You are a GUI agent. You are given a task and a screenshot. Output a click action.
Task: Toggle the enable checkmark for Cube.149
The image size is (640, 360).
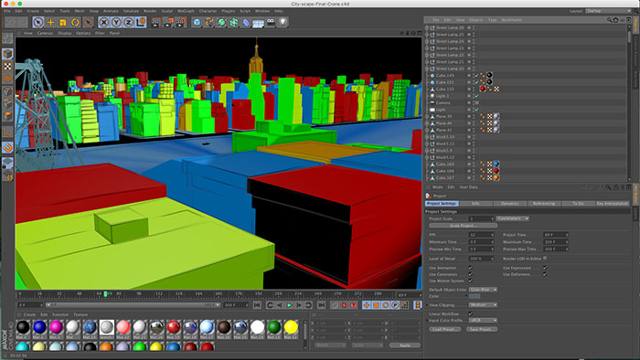coord(476,76)
